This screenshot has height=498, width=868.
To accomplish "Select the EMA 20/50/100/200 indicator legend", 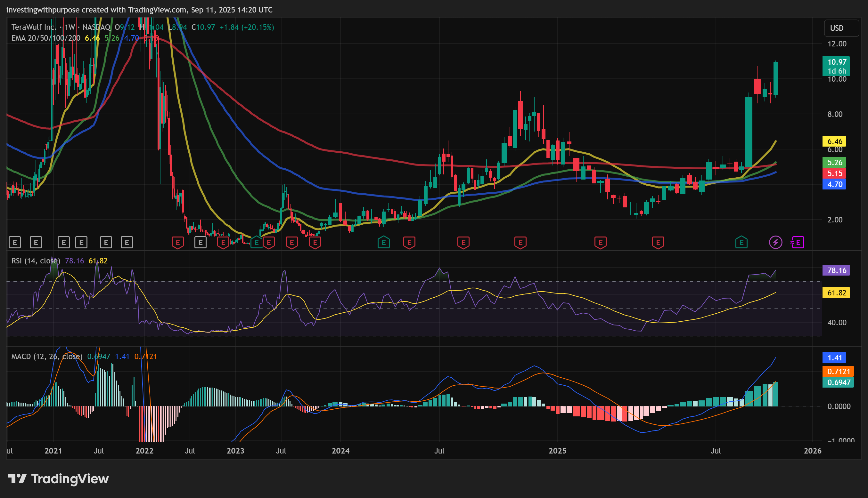I will coord(46,38).
